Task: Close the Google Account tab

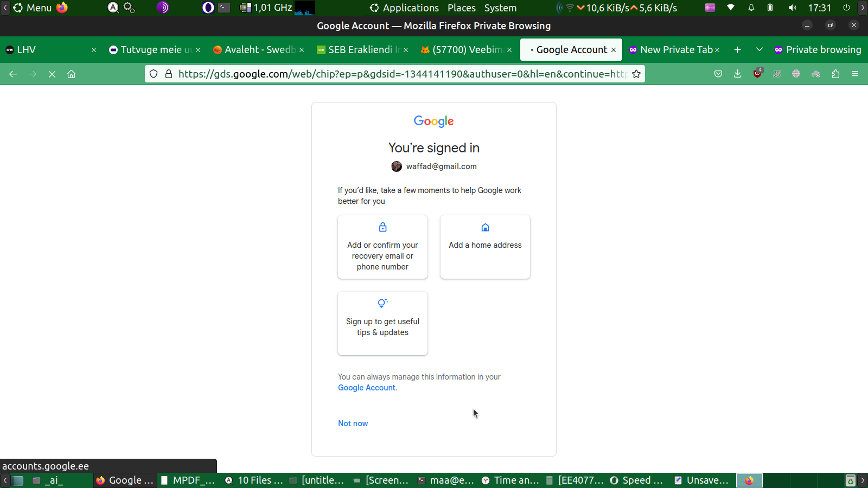Action: click(x=614, y=50)
